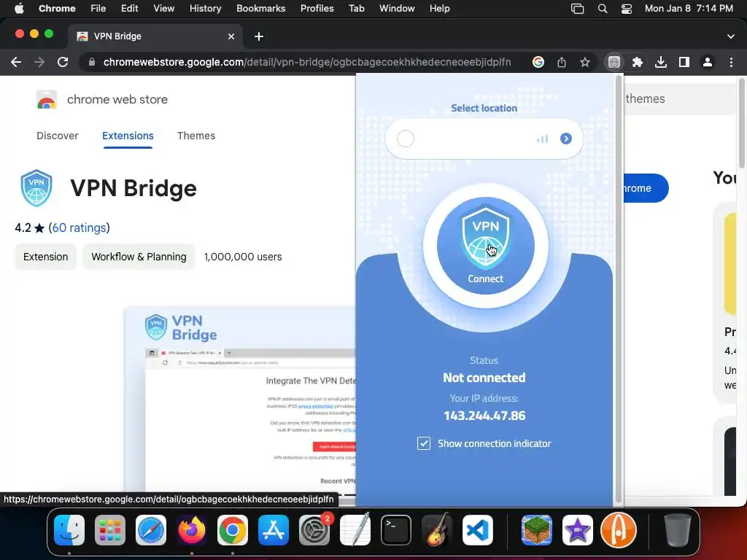Screen dimensions: 747x560
Task: Toggle the Show connection indicator checkbox
Action: coord(424,443)
